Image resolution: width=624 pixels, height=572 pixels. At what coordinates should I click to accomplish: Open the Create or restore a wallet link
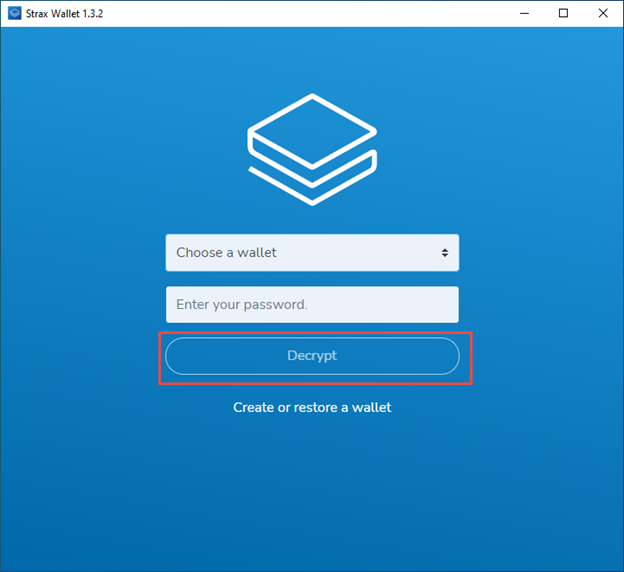[312, 407]
